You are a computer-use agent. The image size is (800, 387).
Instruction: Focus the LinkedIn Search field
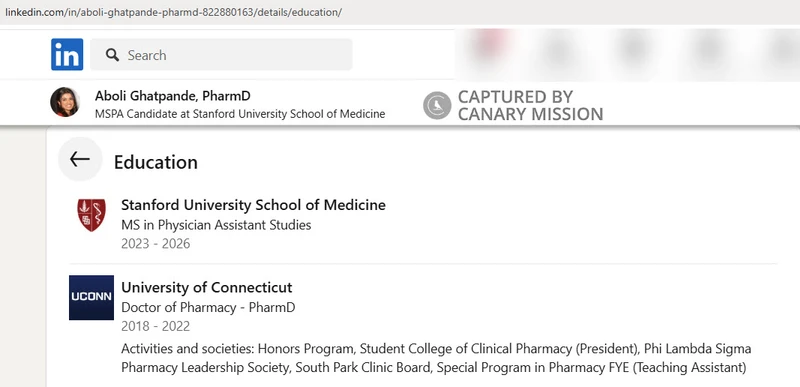221,55
